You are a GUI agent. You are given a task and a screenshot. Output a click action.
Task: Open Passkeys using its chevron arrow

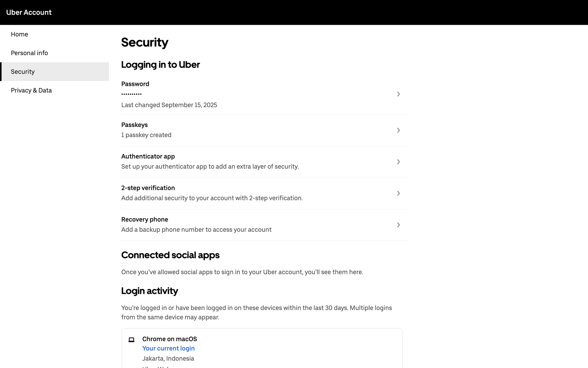pyautogui.click(x=398, y=130)
